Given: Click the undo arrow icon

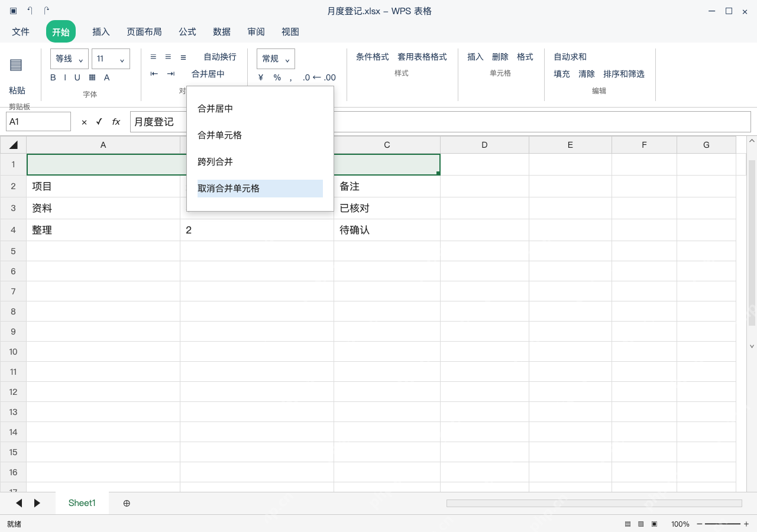Looking at the screenshot, I should (30, 11).
